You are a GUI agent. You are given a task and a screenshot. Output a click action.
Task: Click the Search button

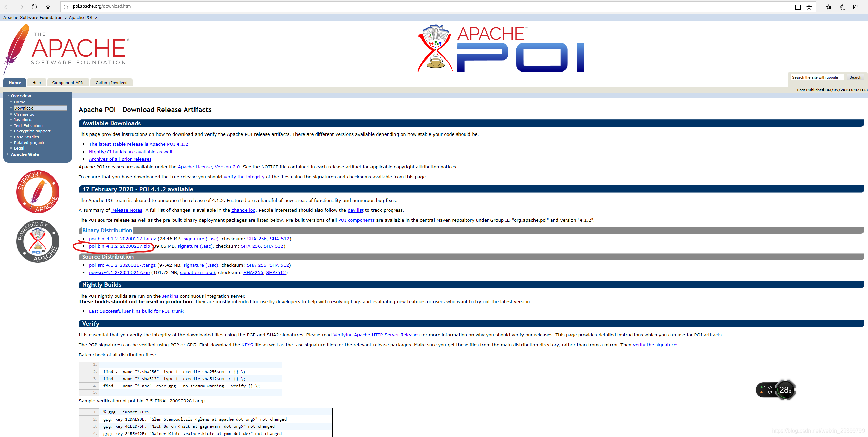[x=855, y=77]
